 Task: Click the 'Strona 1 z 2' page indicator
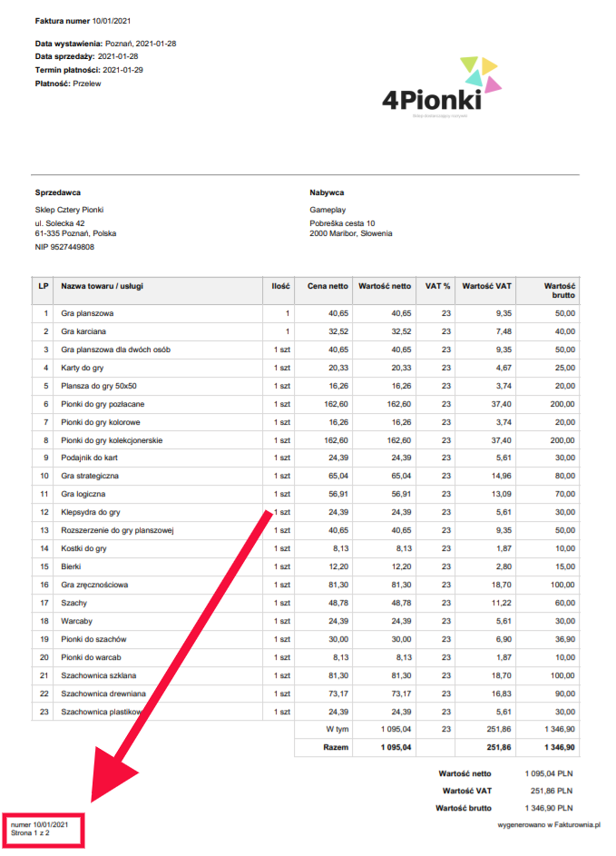tap(34, 832)
